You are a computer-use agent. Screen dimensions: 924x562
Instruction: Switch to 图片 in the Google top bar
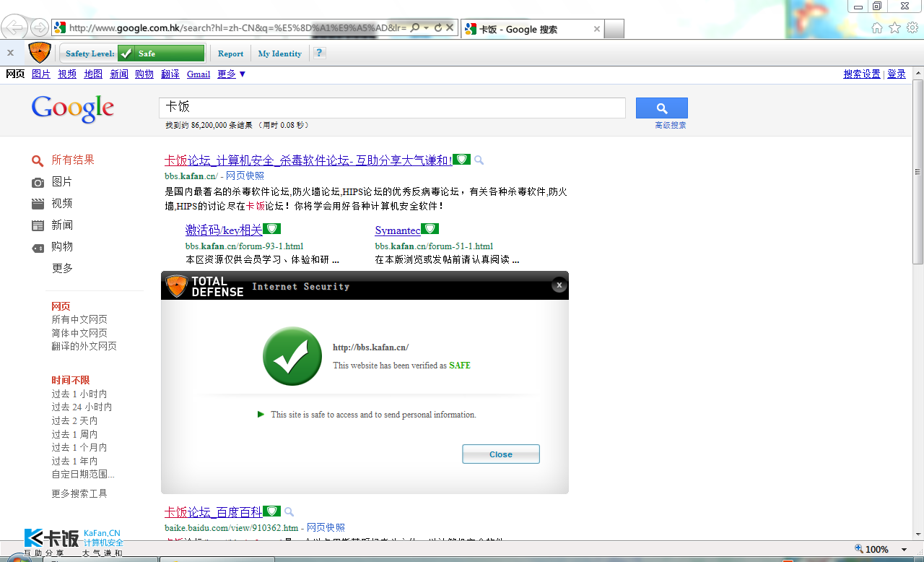click(x=41, y=74)
